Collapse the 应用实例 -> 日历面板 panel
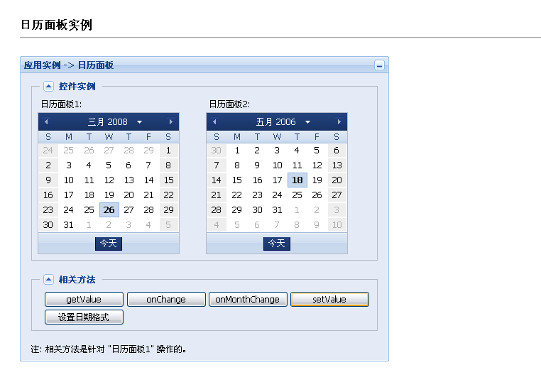The width and height of the screenshot is (541, 392). coord(380,65)
